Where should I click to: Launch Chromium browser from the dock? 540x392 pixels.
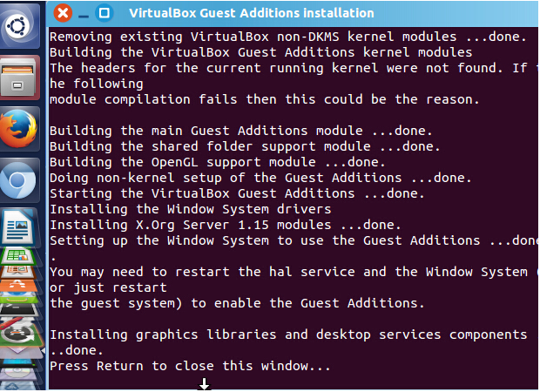click(18, 180)
